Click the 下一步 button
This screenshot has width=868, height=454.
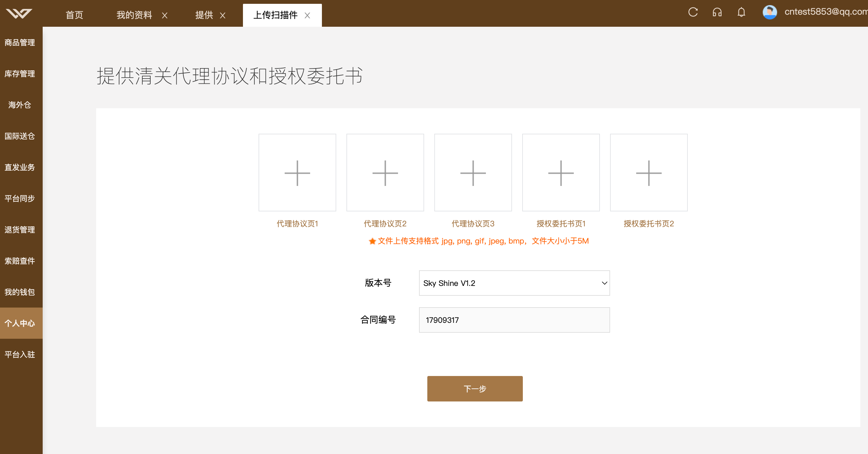[475, 389]
